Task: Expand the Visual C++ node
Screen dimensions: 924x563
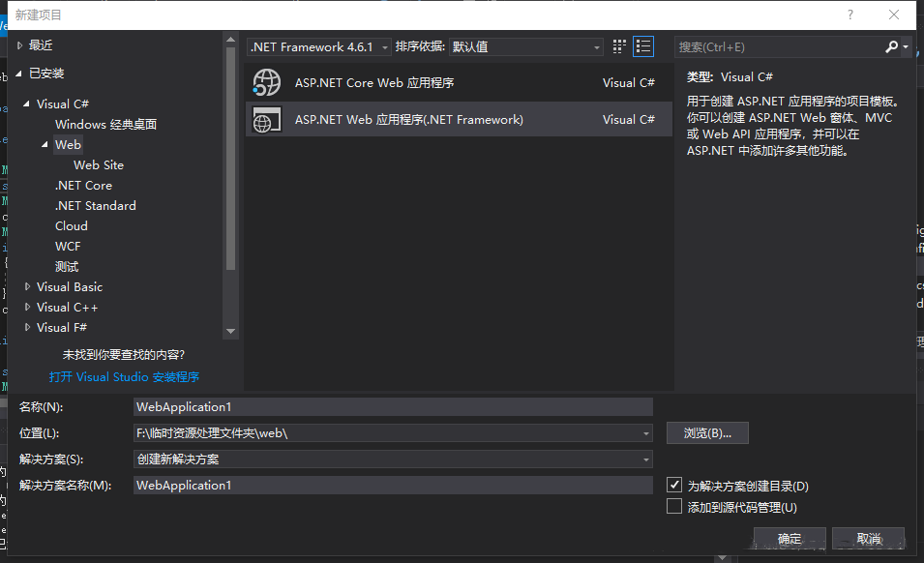Action: coord(27,308)
